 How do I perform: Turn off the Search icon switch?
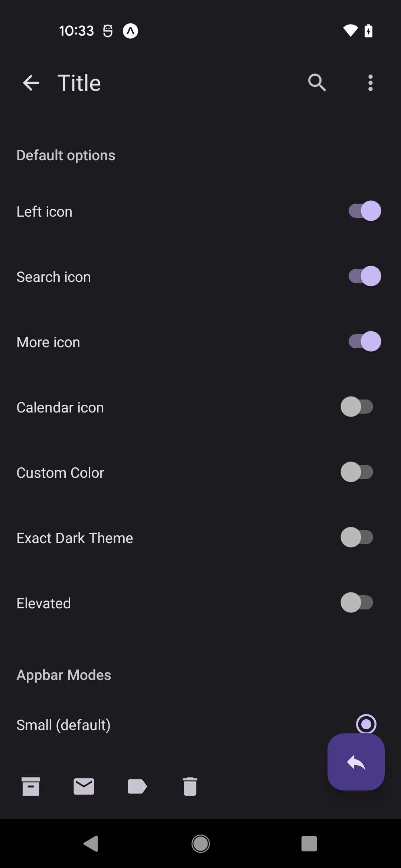pyautogui.click(x=364, y=276)
